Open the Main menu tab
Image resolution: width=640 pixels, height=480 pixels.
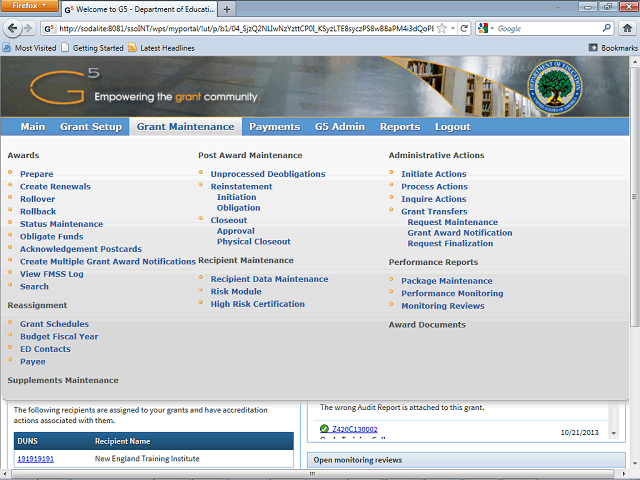click(x=33, y=127)
